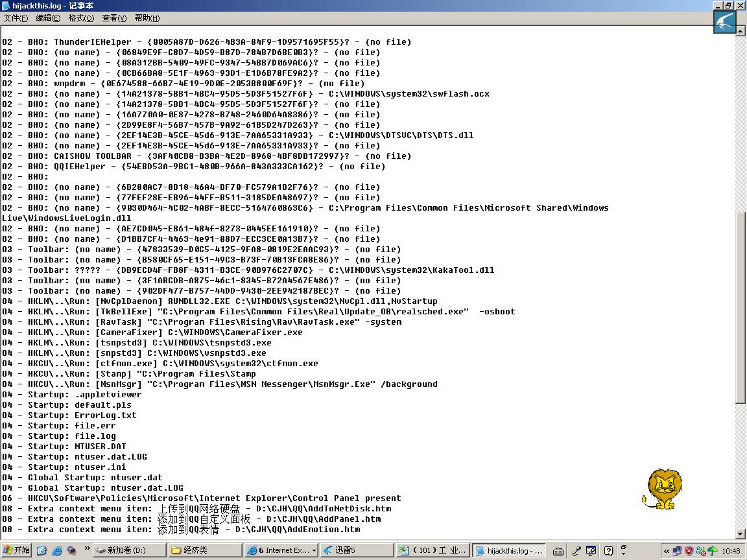Click the language bar help icon
747x560 pixels.
[x=608, y=551]
